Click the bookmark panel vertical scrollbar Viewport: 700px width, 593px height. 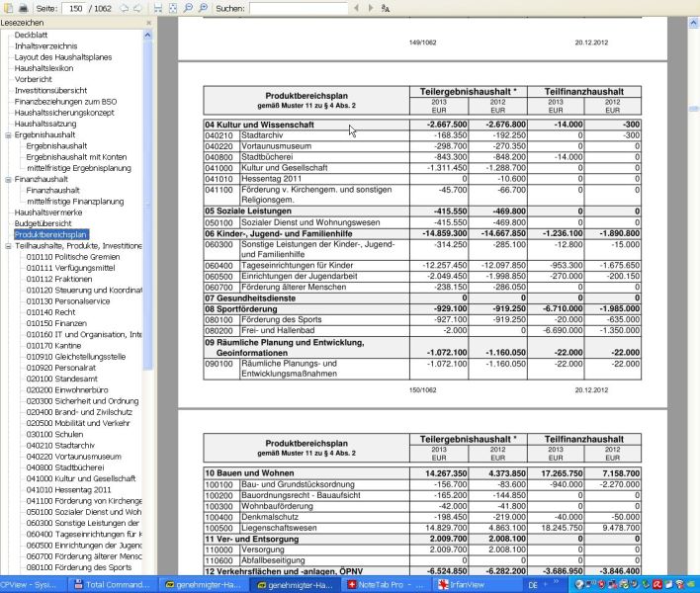[148, 198]
